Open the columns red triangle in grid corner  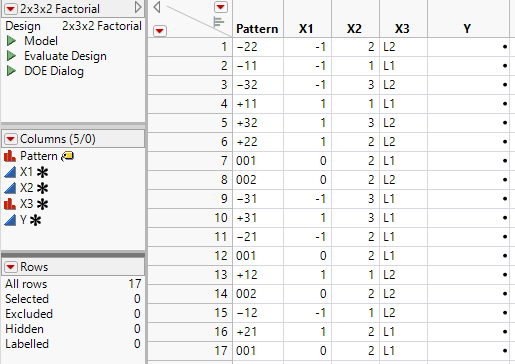220,7
